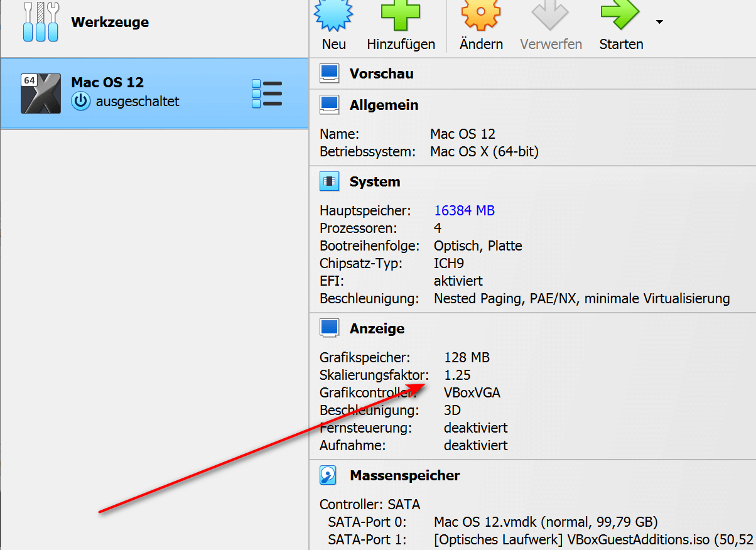The image size is (756, 550).
Task: Select the Mac OS 12 machine icon
Action: pos(41,94)
